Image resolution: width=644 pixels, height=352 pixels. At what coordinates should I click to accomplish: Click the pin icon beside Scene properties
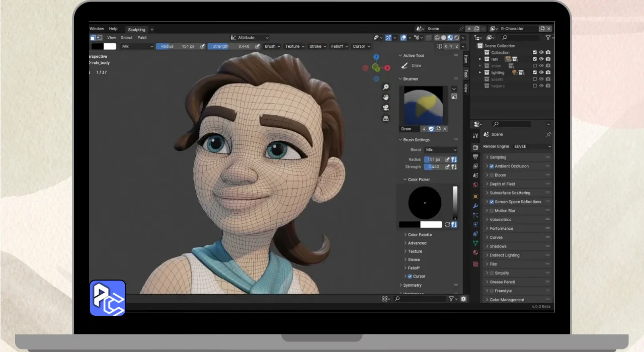pyautogui.click(x=548, y=135)
